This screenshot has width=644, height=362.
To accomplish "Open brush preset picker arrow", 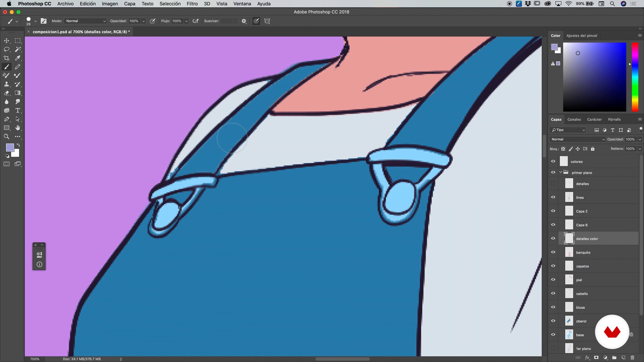I will click(x=36, y=21).
